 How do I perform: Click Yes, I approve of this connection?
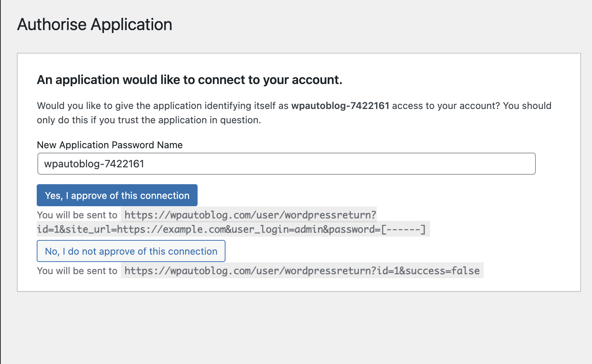117,195
